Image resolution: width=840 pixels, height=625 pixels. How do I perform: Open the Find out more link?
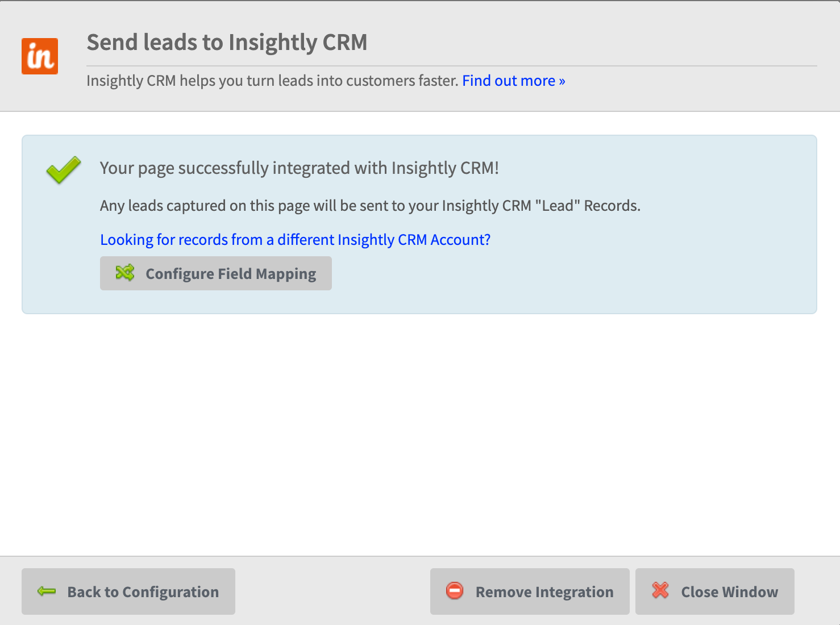(x=514, y=81)
